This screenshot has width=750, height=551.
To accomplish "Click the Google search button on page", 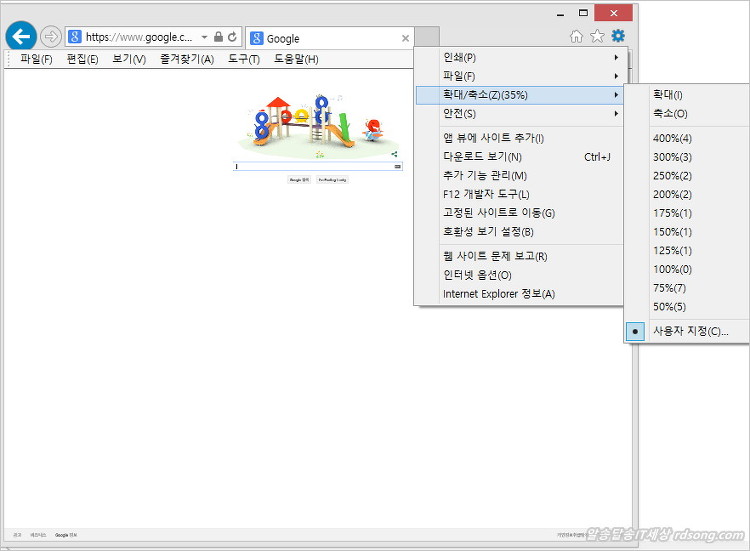I will [299, 180].
